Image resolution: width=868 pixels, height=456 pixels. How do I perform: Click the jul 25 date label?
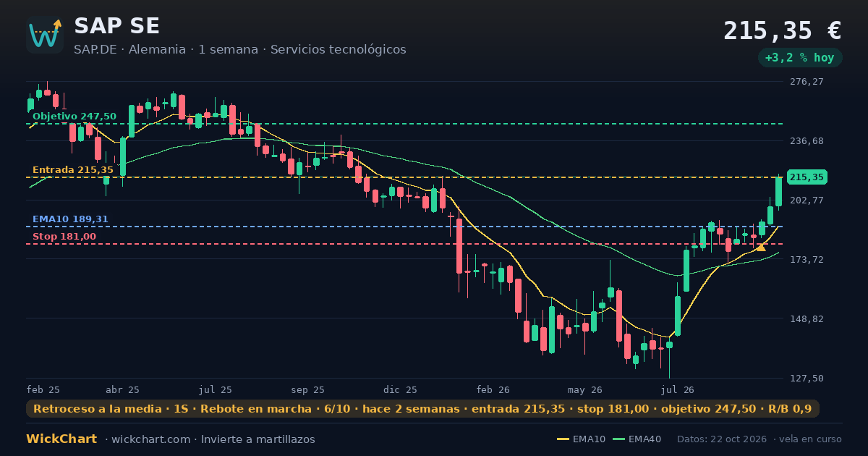point(216,390)
